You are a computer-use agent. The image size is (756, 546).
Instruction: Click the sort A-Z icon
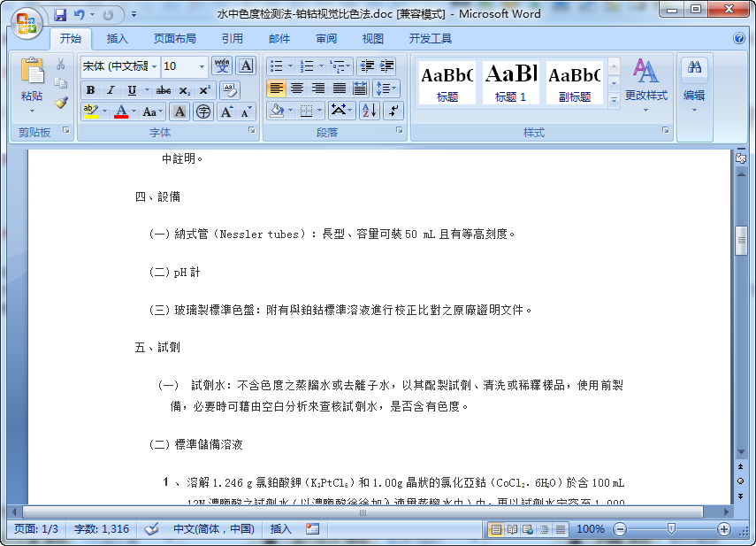click(370, 111)
